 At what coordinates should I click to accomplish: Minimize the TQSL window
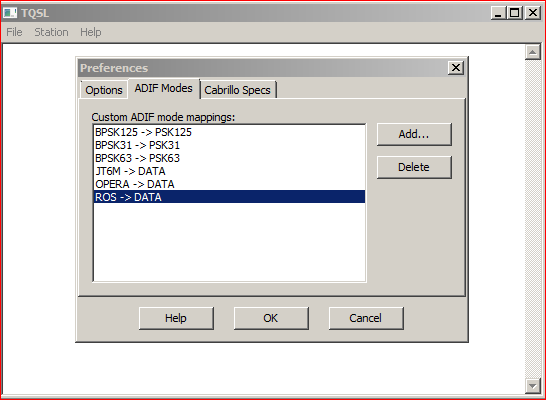tap(498, 13)
